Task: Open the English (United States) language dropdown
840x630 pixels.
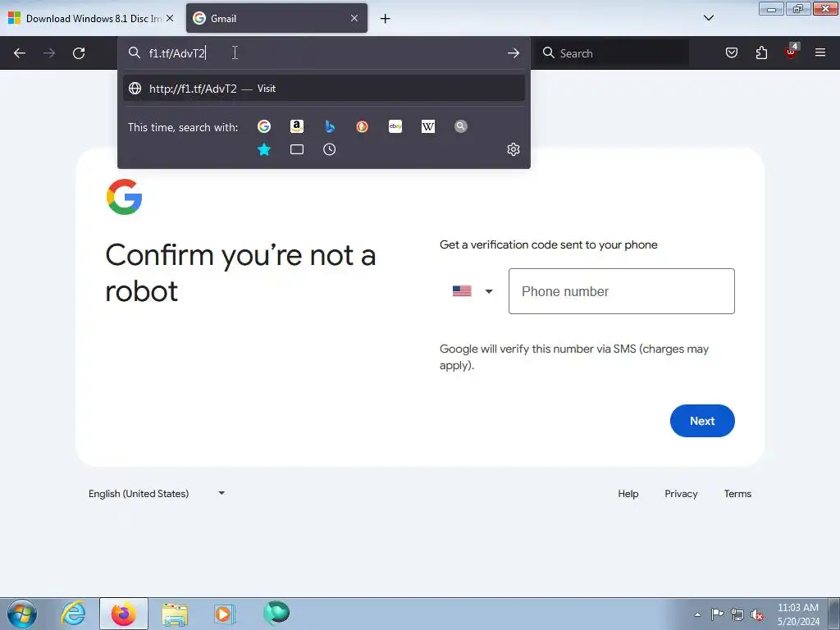Action: tap(157, 493)
